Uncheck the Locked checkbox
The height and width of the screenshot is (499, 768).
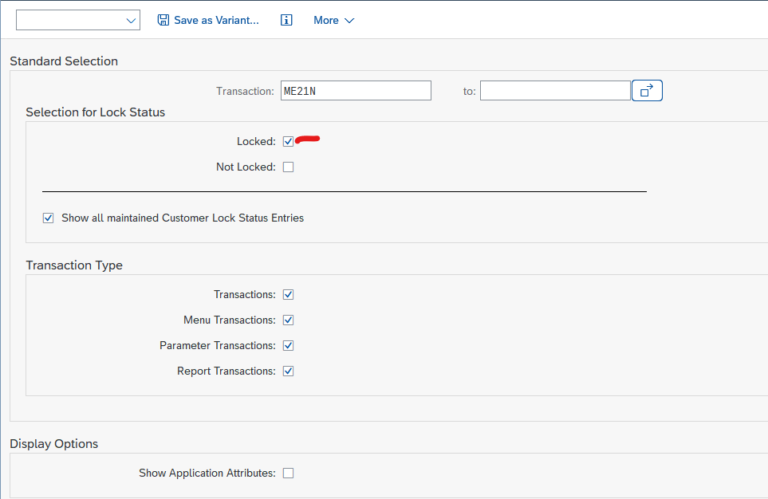pos(288,142)
